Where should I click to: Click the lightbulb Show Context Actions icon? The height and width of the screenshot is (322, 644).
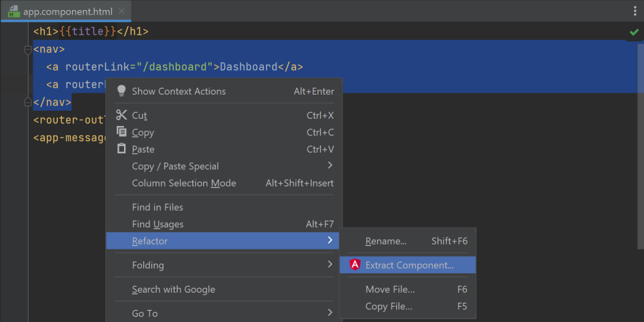click(x=121, y=91)
